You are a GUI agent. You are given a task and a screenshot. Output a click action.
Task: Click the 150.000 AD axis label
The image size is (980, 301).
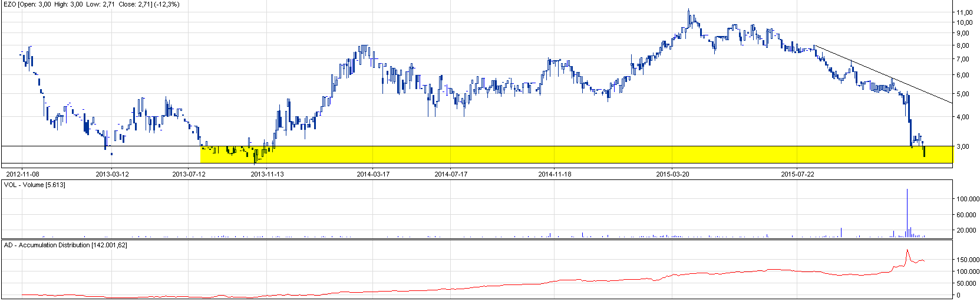coord(968,260)
